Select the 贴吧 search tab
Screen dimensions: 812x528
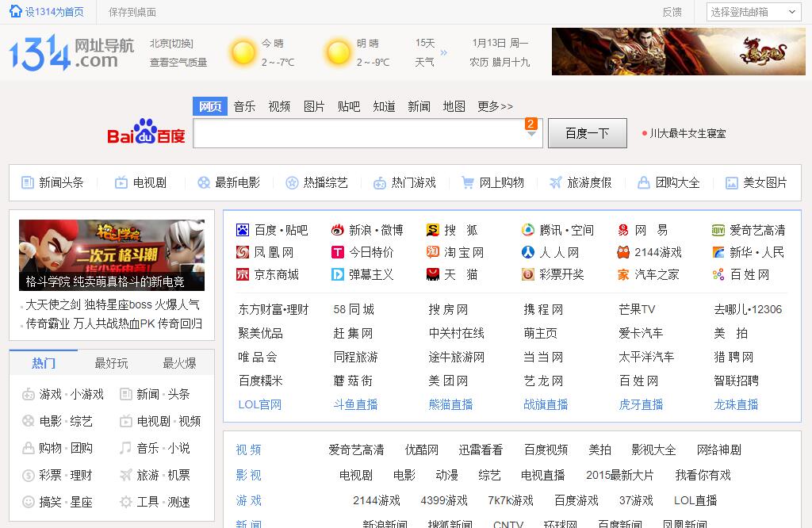coord(349,107)
